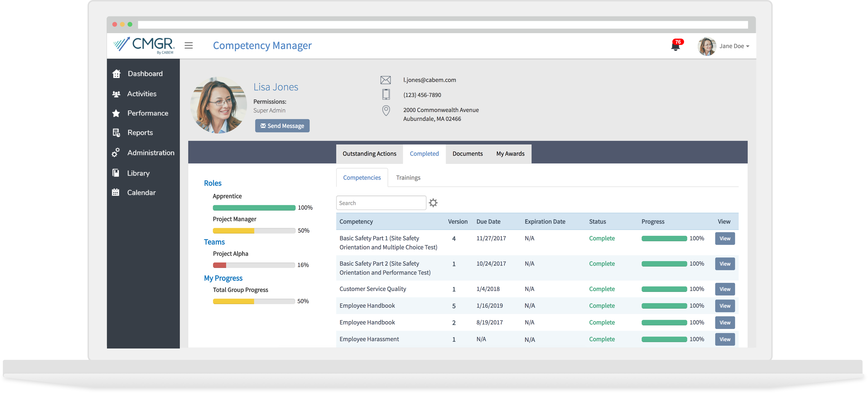Click the Performance star icon
Screen dimensions: 868x393
(116, 113)
